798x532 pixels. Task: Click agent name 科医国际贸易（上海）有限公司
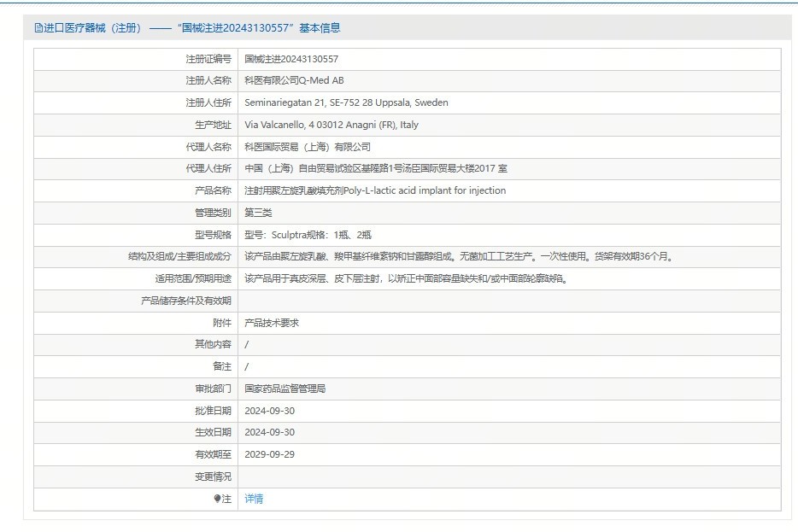[x=308, y=147]
